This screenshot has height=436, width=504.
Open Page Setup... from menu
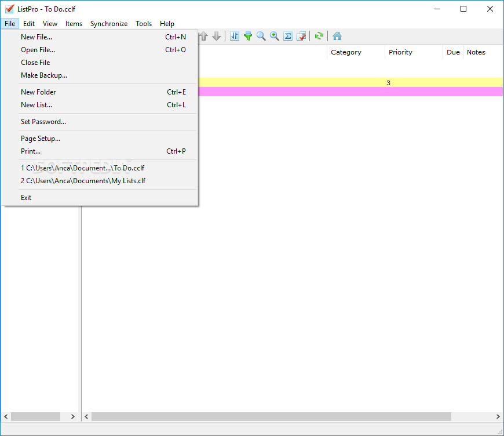(x=100, y=139)
